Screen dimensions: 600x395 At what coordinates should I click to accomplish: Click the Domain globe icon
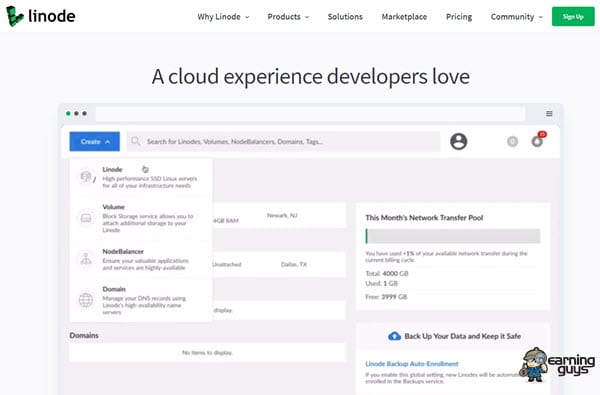pos(86,300)
